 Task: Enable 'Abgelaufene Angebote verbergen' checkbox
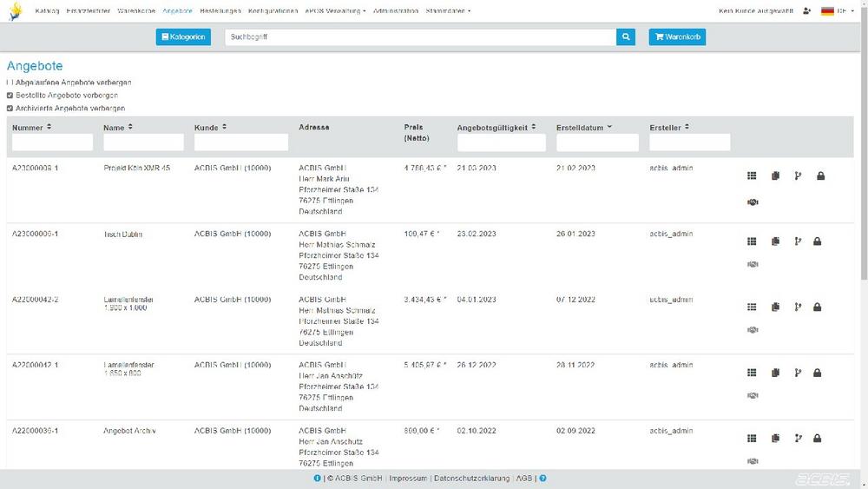(10, 83)
